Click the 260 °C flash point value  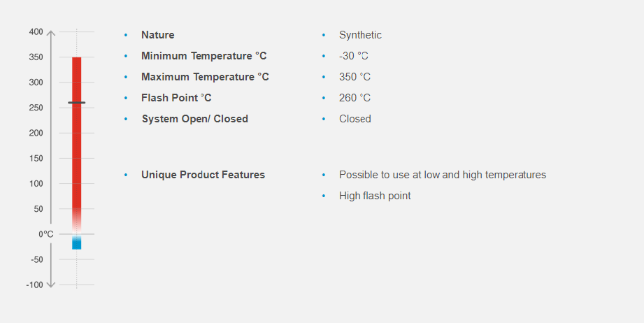click(355, 98)
